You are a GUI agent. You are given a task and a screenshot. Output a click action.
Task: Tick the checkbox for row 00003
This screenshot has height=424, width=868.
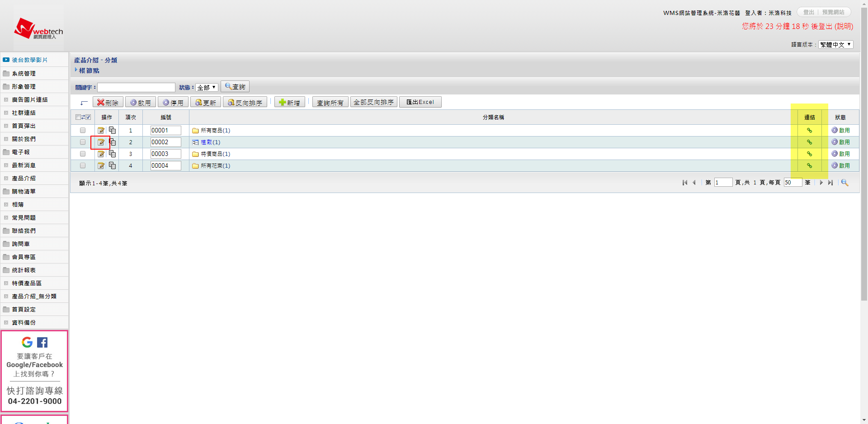[x=83, y=154]
